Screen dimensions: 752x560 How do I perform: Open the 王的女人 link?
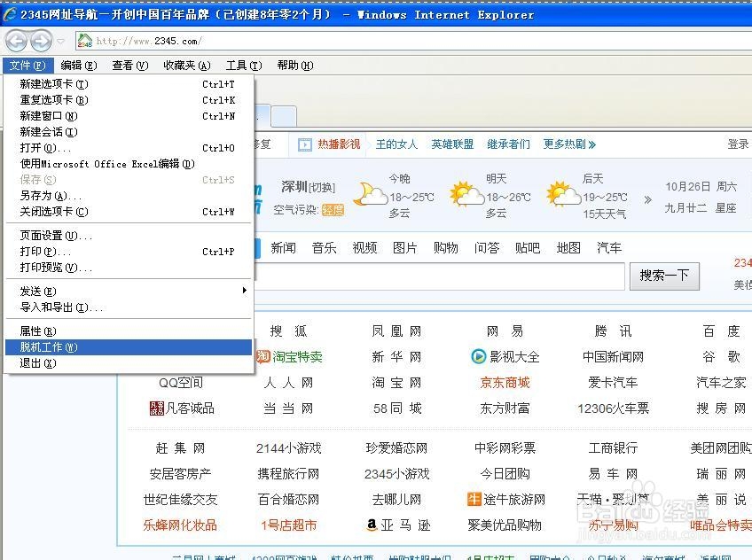[x=396, y=144]
